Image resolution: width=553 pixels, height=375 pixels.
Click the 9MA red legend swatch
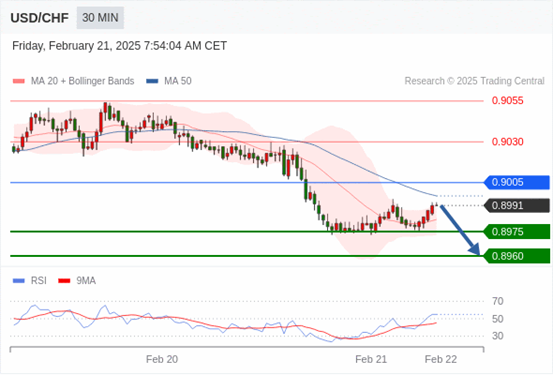[x=64, y=281]
